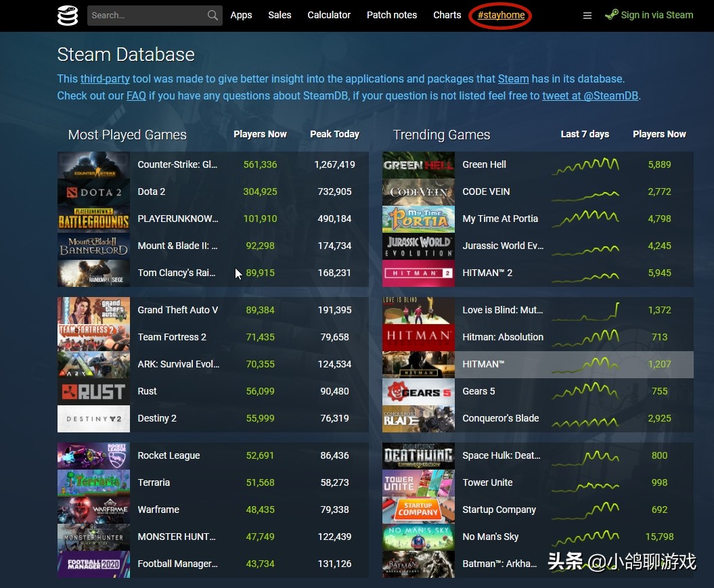This screenshot has height=588, width=714.
Task: Open the Charts menu item
Action: pyautogui.click(x=447, y=15)
